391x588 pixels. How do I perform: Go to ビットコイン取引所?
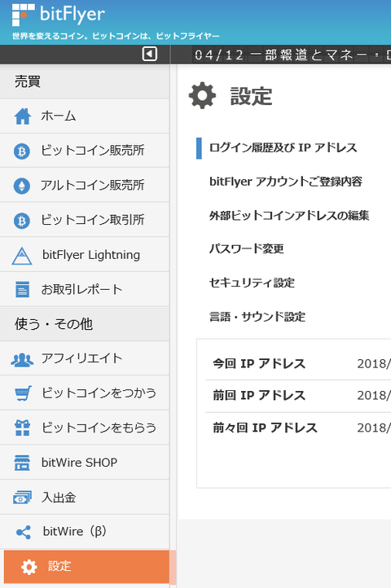[x=85, y=220]
